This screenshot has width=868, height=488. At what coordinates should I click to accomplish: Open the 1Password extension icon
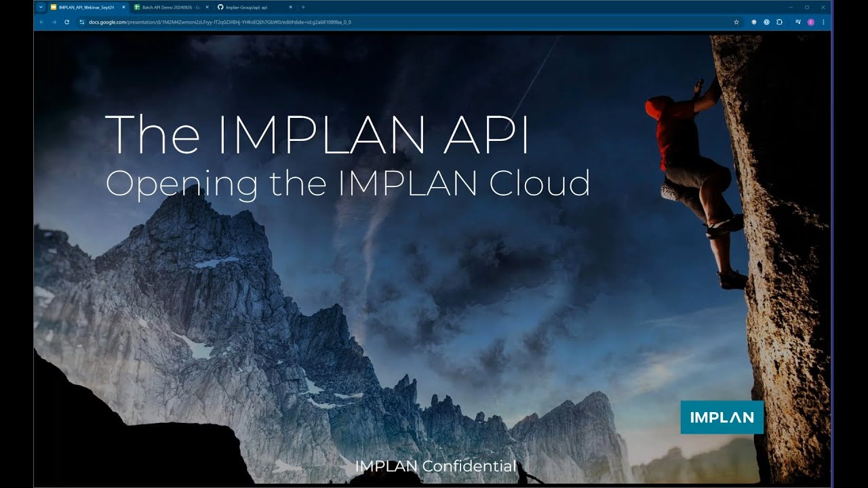pyautogui.click(x=766, y=22)
